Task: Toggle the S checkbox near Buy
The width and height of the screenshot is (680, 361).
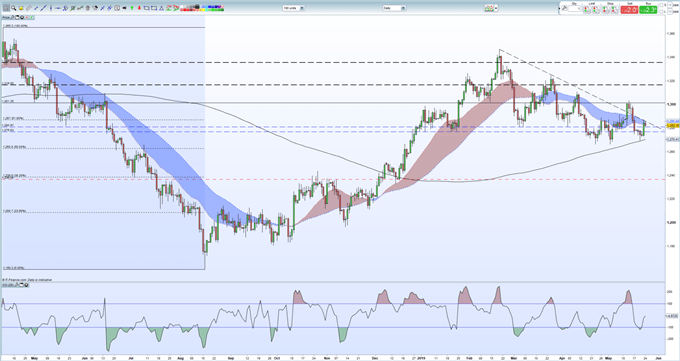Action: coord(661,5)
